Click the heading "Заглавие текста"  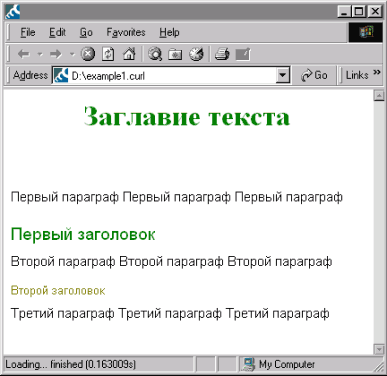[187, 117]
